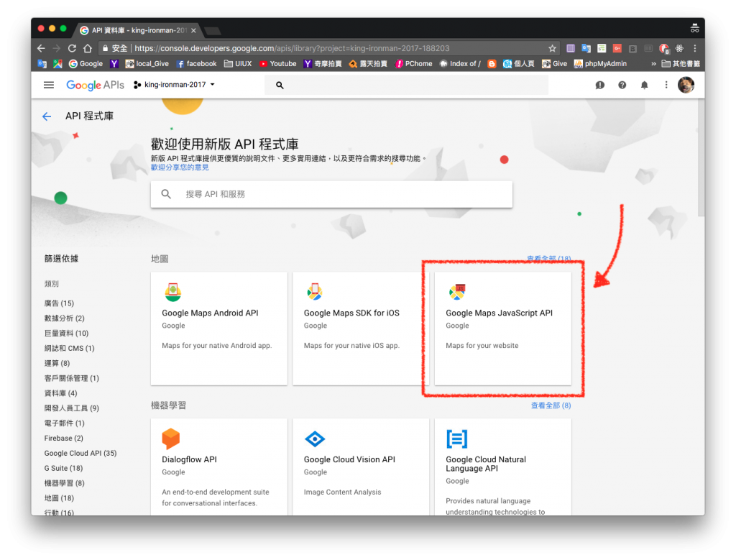Open the UIUX bookmarks folder
This screenshot has height=560, width=736.
(238, 64)
